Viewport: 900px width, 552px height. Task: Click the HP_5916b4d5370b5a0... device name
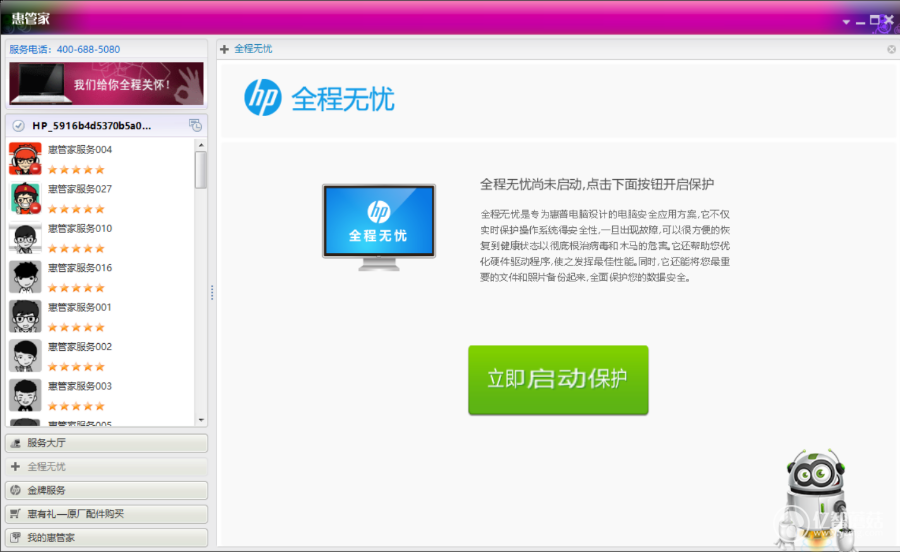tap(92, 126)
